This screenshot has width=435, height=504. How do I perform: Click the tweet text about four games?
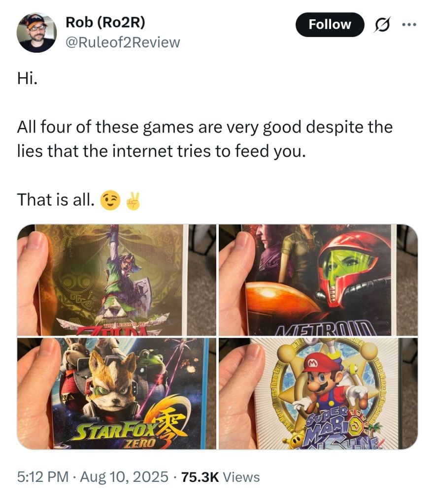tap(204, 139)
